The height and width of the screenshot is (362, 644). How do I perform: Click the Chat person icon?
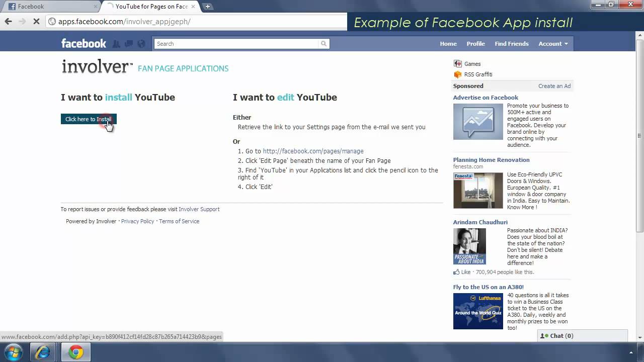point(544,336)
